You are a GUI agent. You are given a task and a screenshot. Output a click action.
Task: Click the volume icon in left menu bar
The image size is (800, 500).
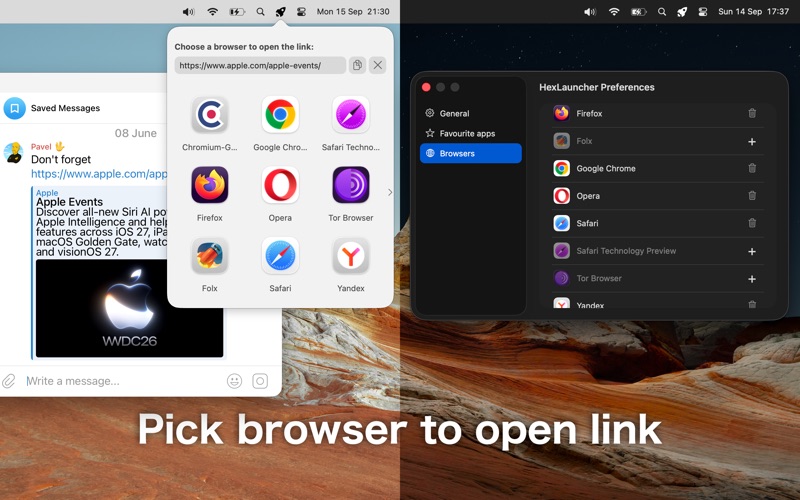[x=188, y=11]
